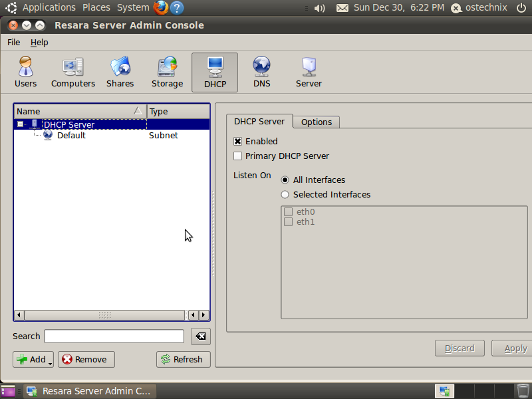Select the DHCP Server tree row
Viewport: 532px width, 399px height.
(112, 124)
